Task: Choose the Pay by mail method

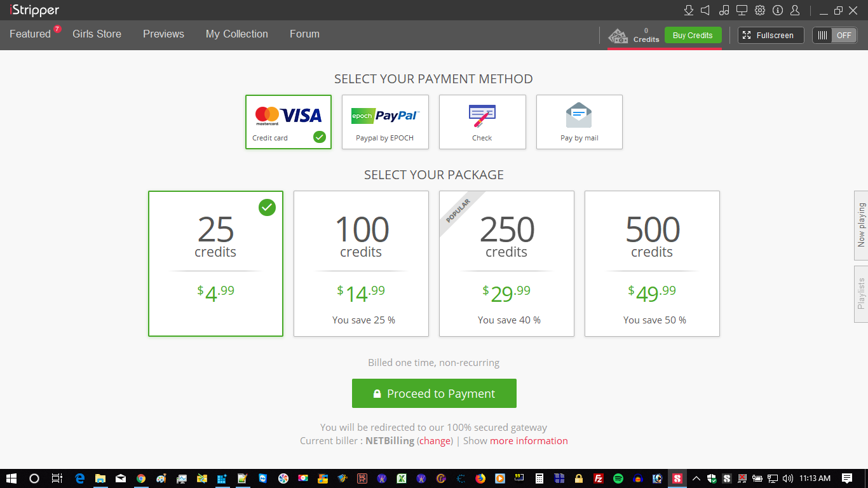Action: click(x=580, y=122)
